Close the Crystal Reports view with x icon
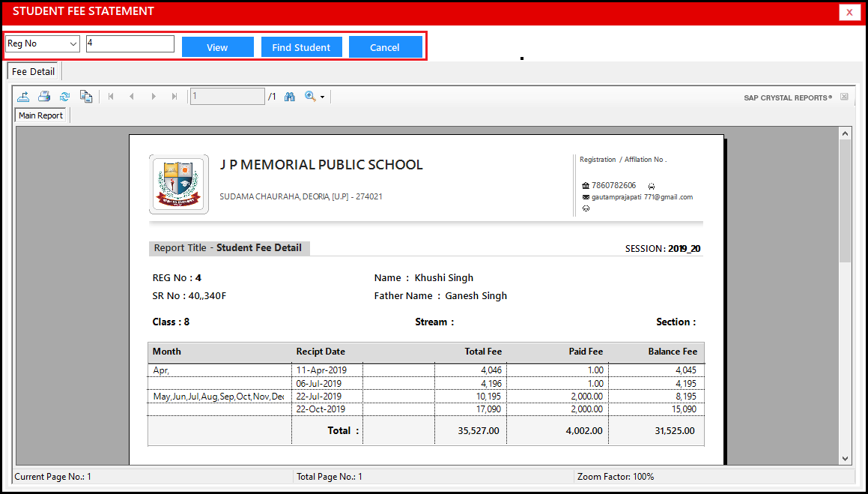The width and height of the screenshot is (868, 494). point(843,97)
